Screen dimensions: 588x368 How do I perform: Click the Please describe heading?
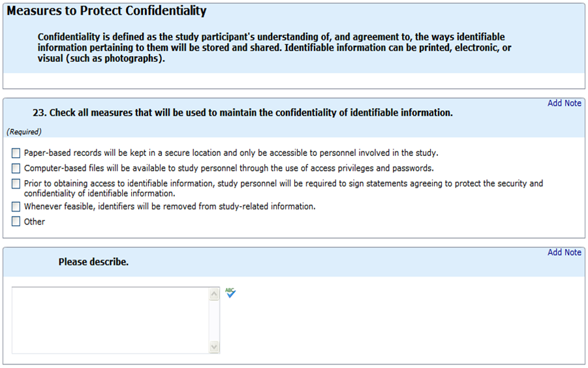(93, 262)
